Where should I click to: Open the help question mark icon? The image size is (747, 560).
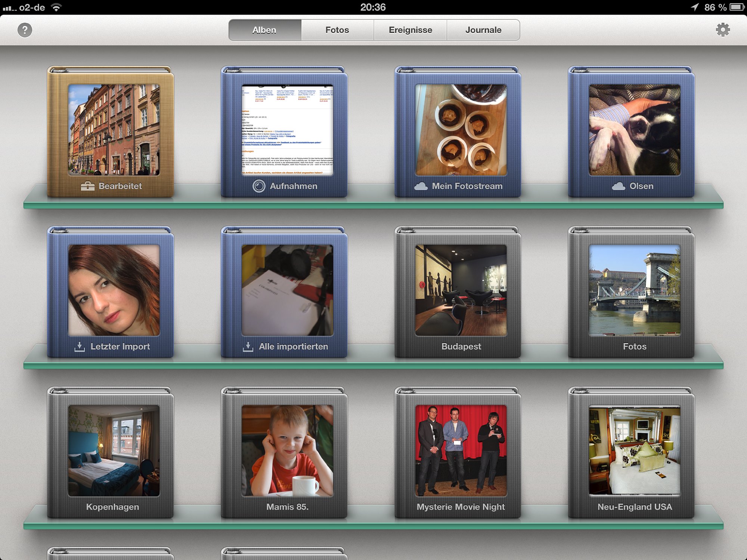(x=25, y=30)
